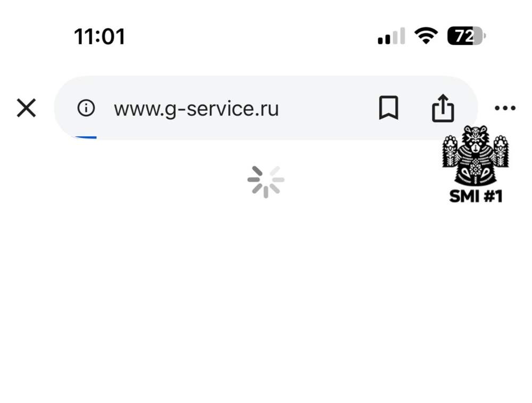Open site info via the circled i icon
The width and height of the screenshot is (532, 403).
pos(86,108)
